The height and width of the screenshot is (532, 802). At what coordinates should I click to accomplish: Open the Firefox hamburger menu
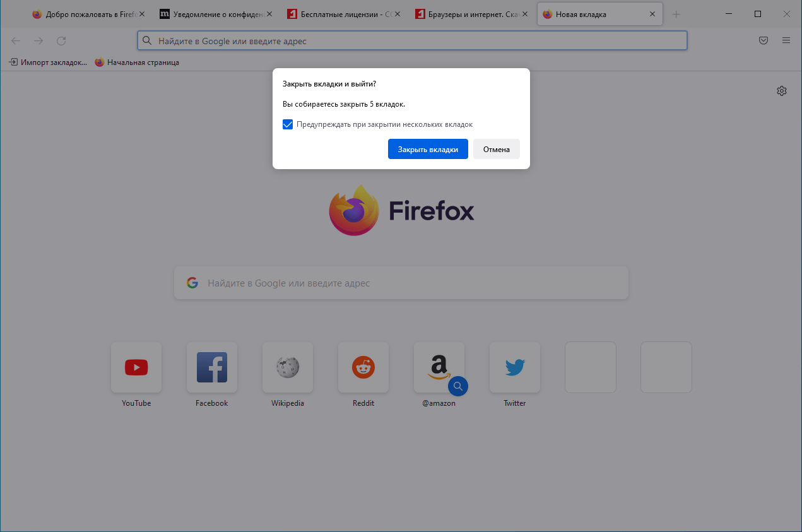click(x=786, y=40)
